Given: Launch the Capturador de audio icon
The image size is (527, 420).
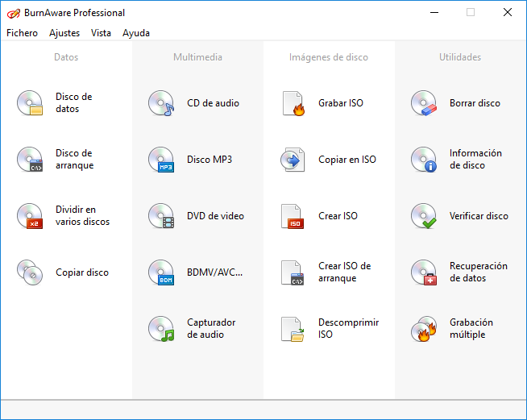Looking at the screenshot, I should point(161,329).
